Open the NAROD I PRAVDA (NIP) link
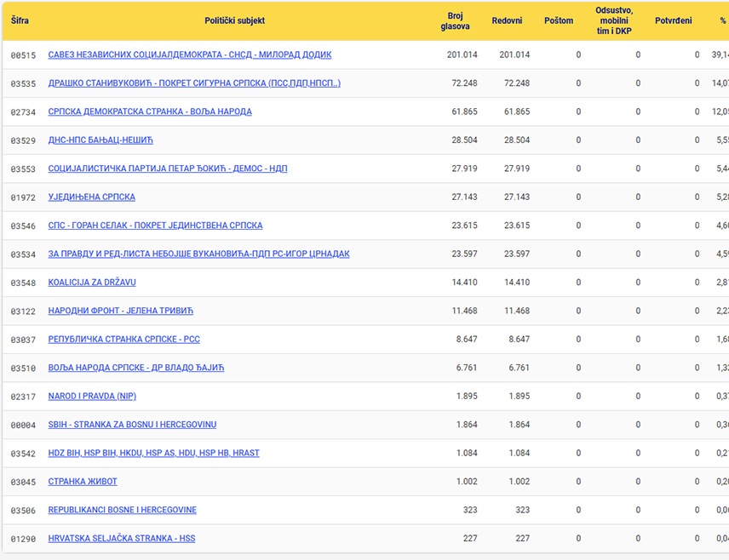Viewport: 729px width, 560px height. click(92, 396)
